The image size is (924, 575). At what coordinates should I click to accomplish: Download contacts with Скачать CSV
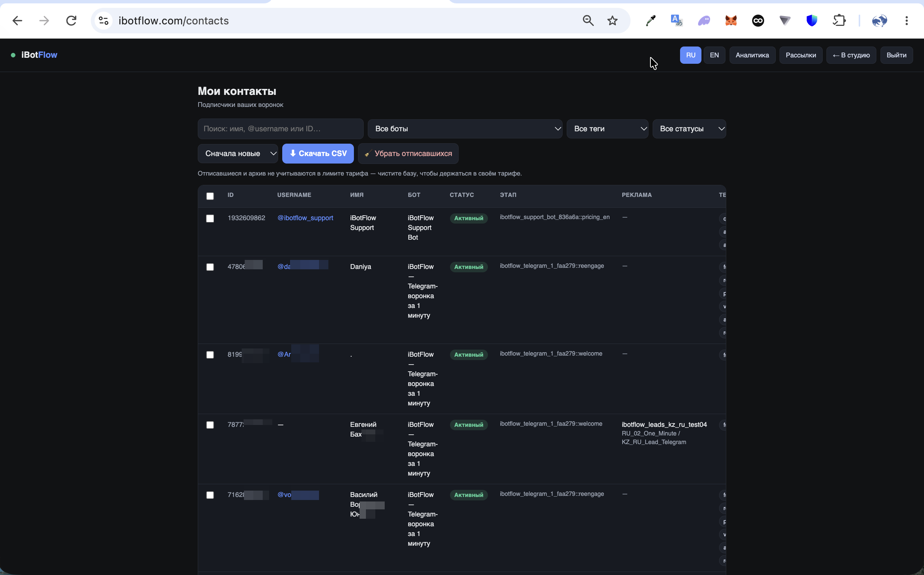pos(318,154)
